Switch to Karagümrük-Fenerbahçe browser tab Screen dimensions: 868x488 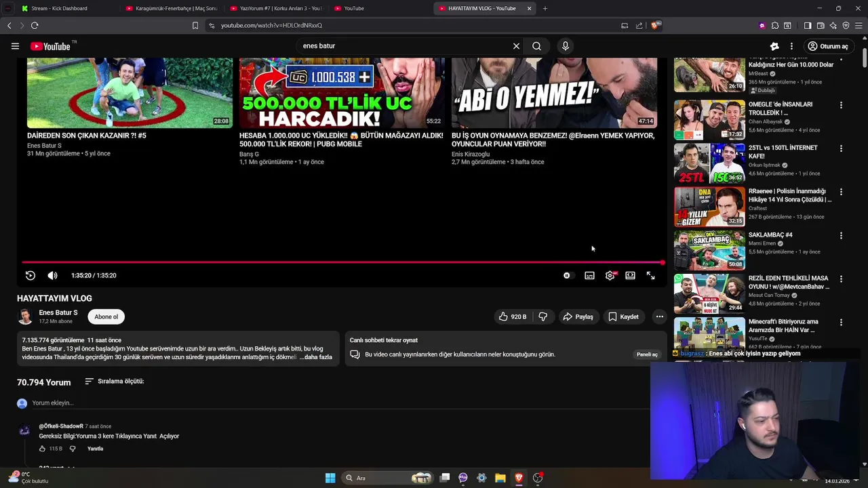(172, 8)
